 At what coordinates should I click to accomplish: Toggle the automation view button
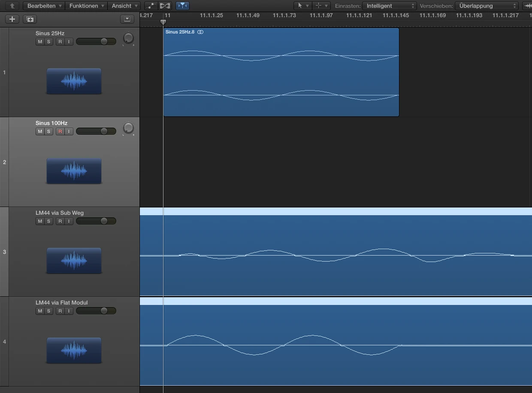coord(151,6)
